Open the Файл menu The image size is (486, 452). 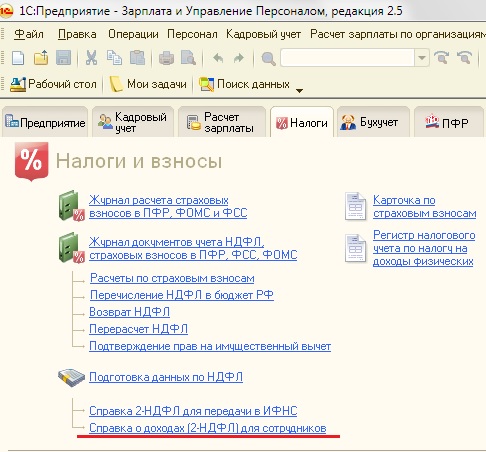29,34
